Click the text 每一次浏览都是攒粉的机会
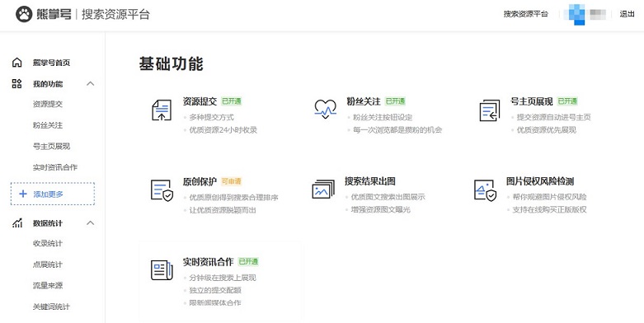 397,130
